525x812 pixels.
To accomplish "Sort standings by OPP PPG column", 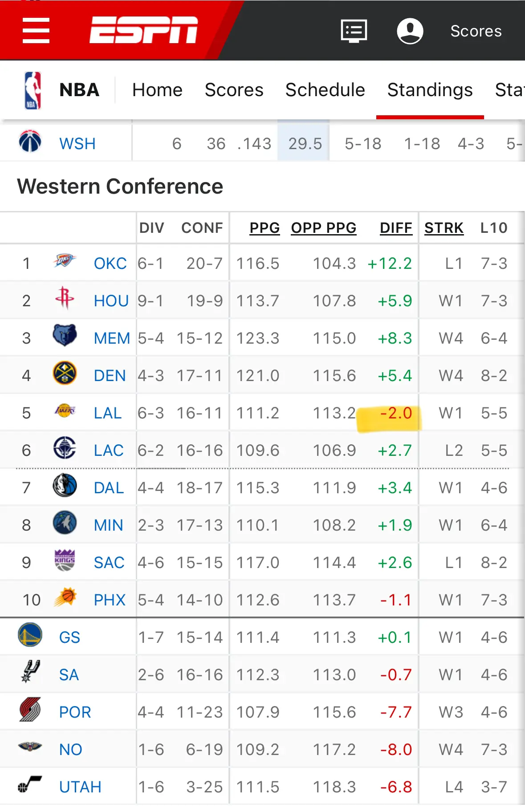I will 324,228.
